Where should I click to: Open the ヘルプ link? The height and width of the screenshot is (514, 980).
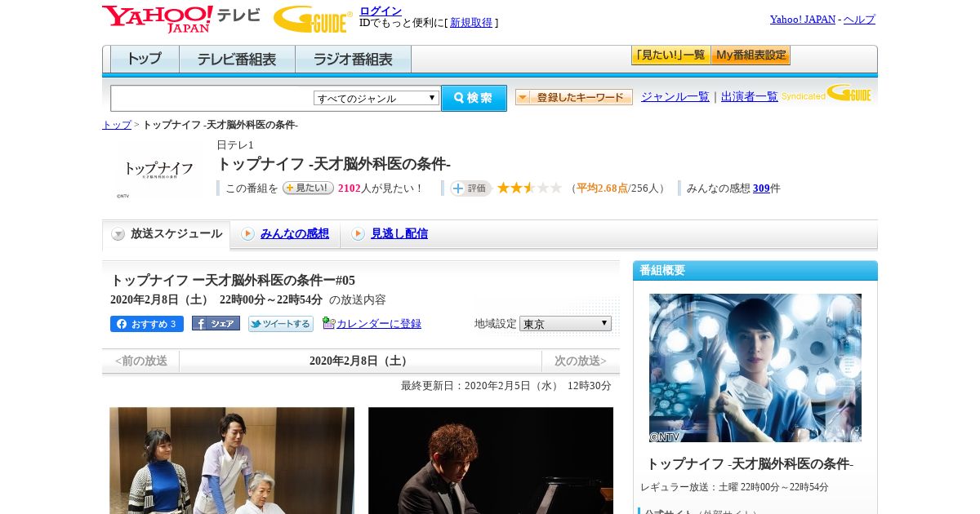(x=859, y=20)
